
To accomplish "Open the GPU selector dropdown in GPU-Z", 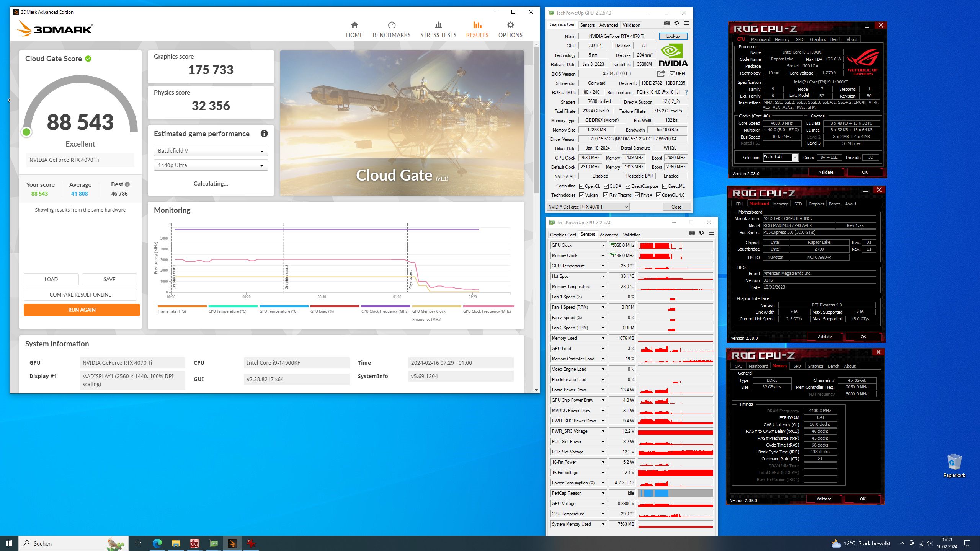I will click(x=588, y=207).
